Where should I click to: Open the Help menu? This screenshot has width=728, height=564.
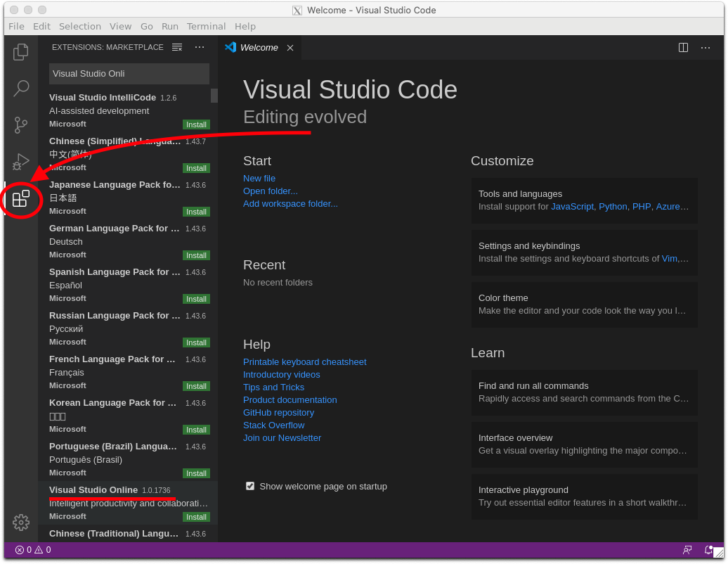coord(245,27)
